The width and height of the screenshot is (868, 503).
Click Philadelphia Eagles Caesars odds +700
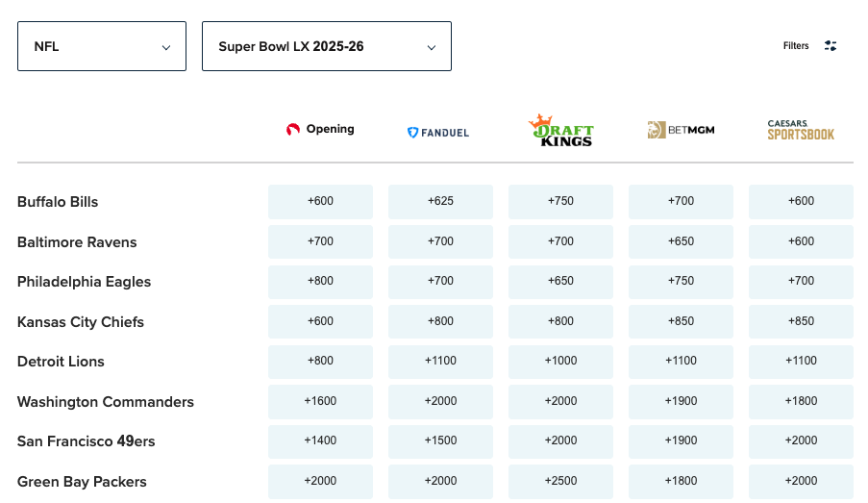[x=801, y=282]
